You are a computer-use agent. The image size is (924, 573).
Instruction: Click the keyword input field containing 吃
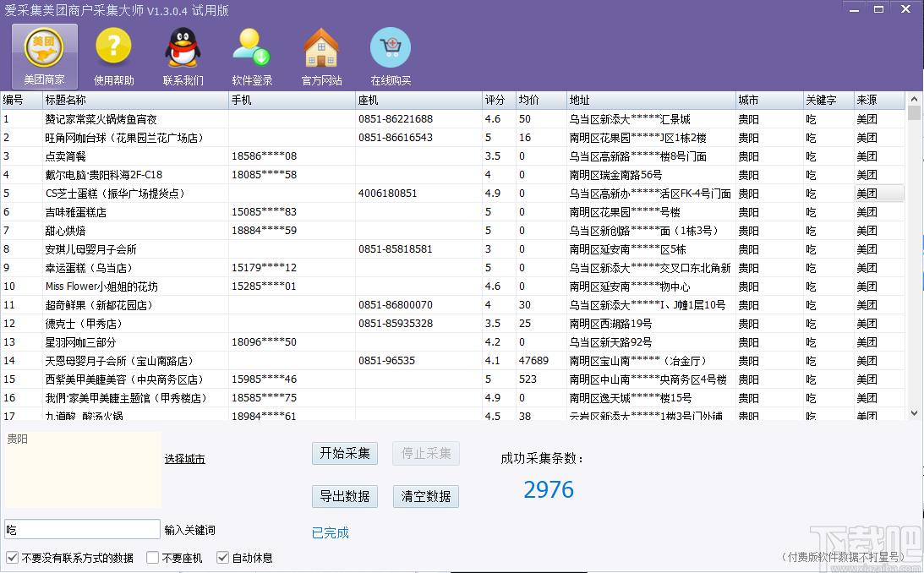(x=82, y=529)
